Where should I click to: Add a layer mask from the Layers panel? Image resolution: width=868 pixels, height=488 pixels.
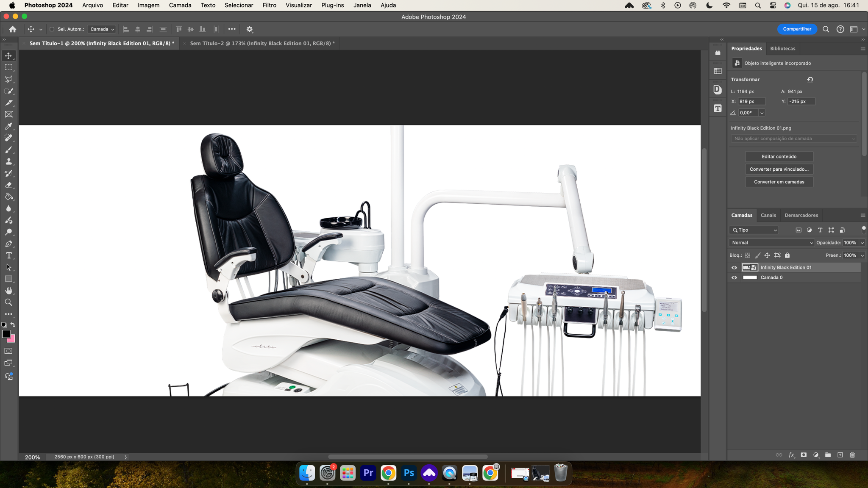point(804,455)
